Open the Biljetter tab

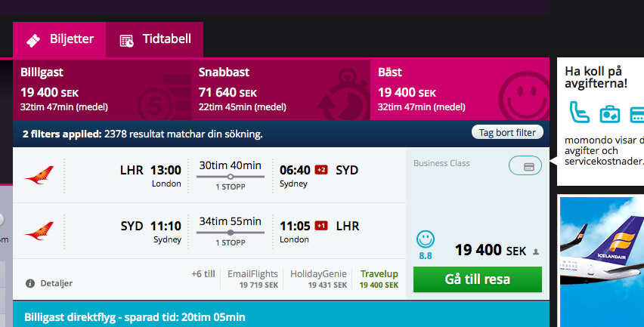coord(59,39)
